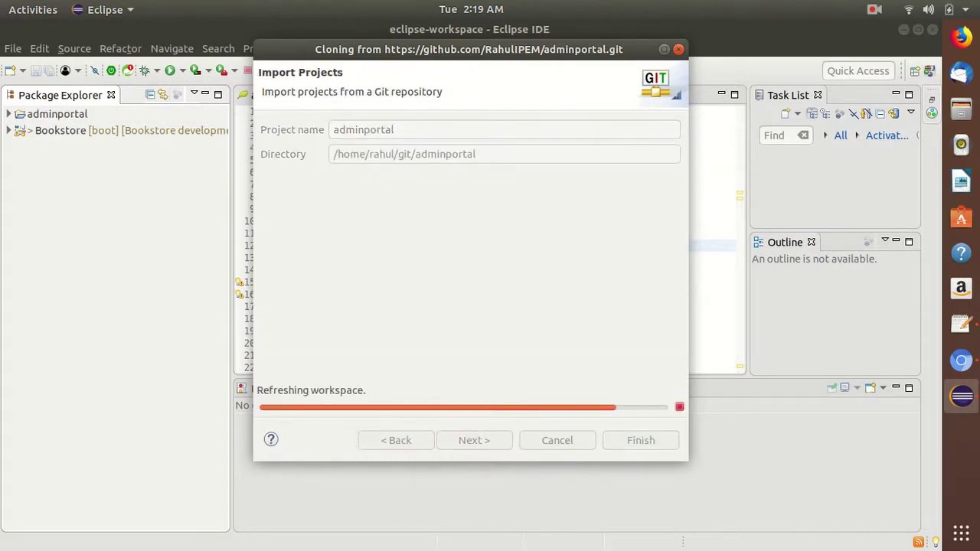This screenshot has width=980, height=551.
Task: Click the green Run play icon
Action: 170,70
